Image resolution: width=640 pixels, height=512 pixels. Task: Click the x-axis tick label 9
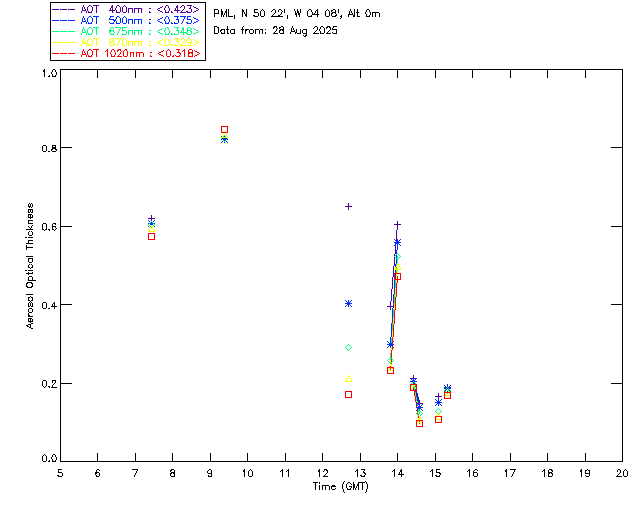coord(210,473)
